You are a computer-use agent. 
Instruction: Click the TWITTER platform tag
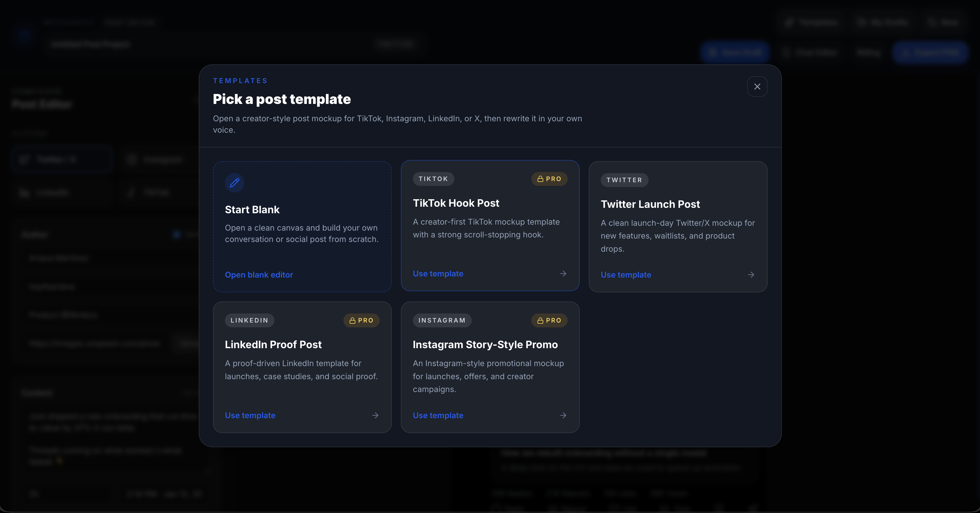[x=624, y=180]
